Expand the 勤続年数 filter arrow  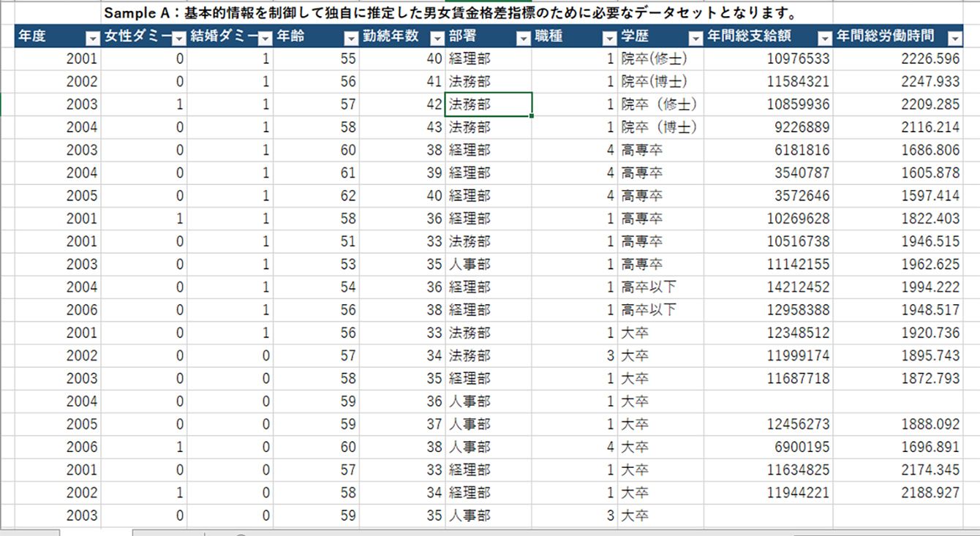click(437, 39)
